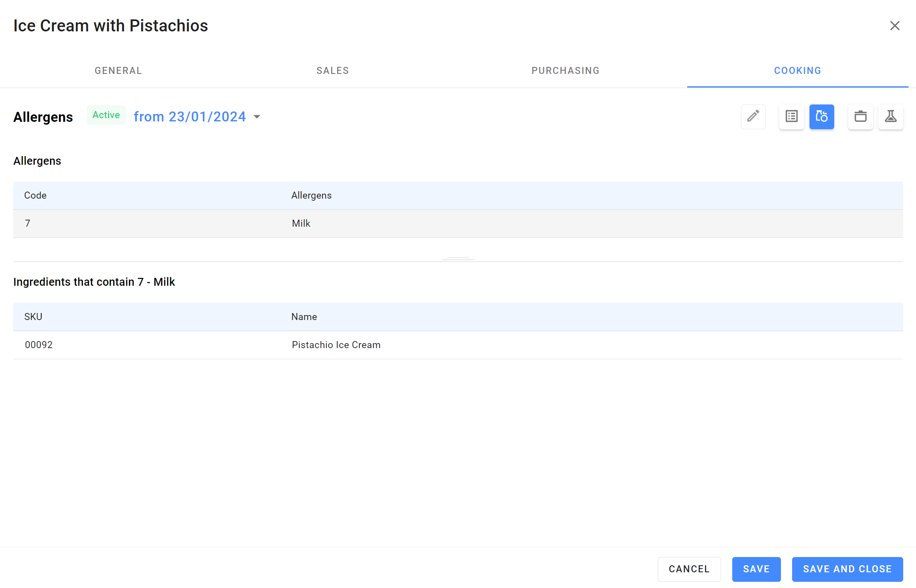Click the pencil edit icon
916x588 pixels.
tap(753, 116)
